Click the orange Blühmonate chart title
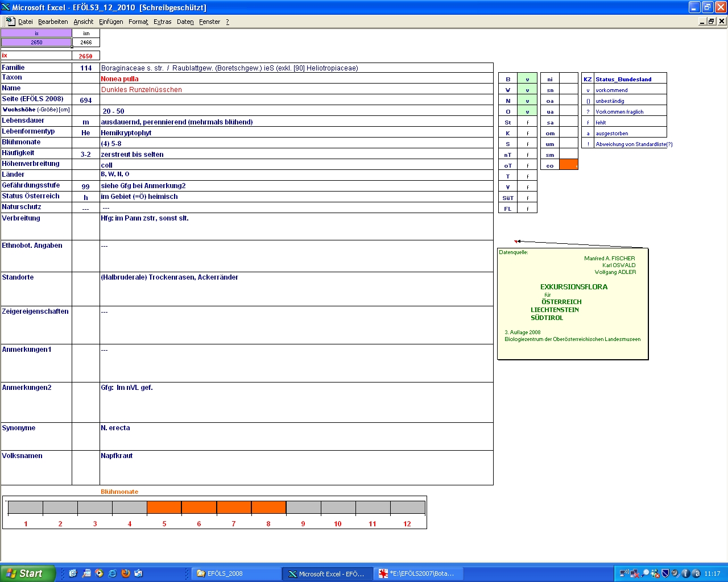This screenshot has height=582, width=728. pos(119,492)
